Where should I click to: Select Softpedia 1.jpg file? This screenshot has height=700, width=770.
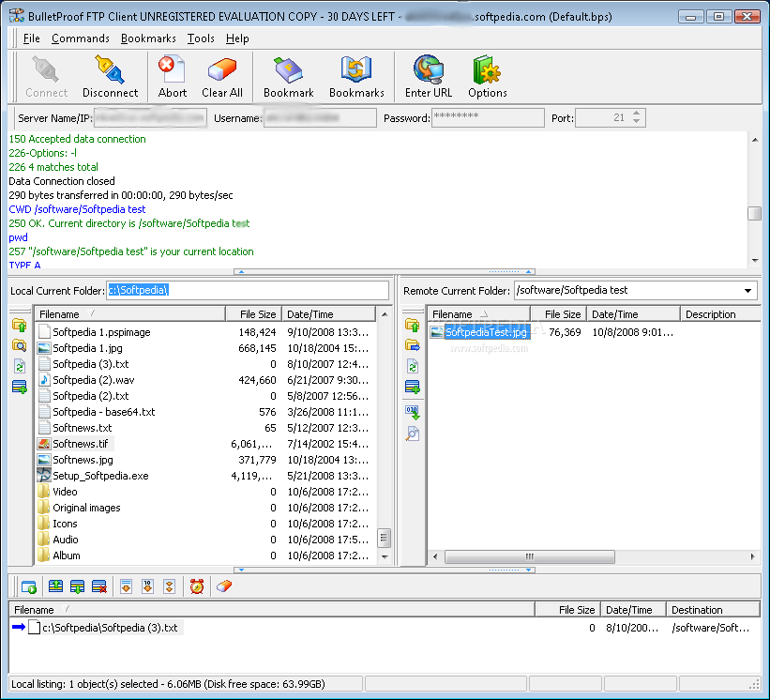pos(87,348)
